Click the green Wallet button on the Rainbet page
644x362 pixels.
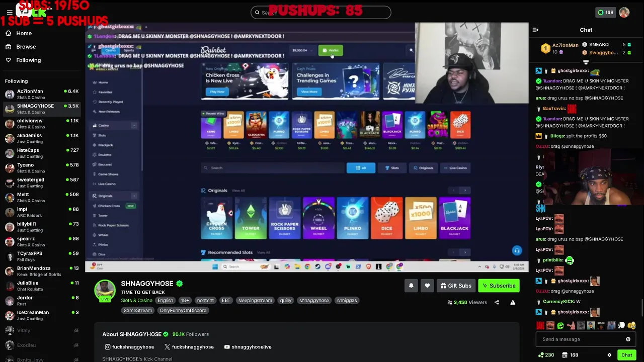point(331,50)
